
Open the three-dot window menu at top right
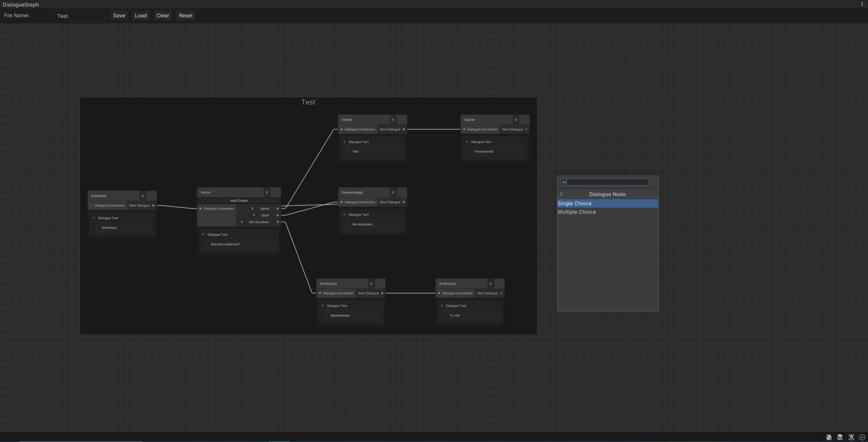point(862,4)
